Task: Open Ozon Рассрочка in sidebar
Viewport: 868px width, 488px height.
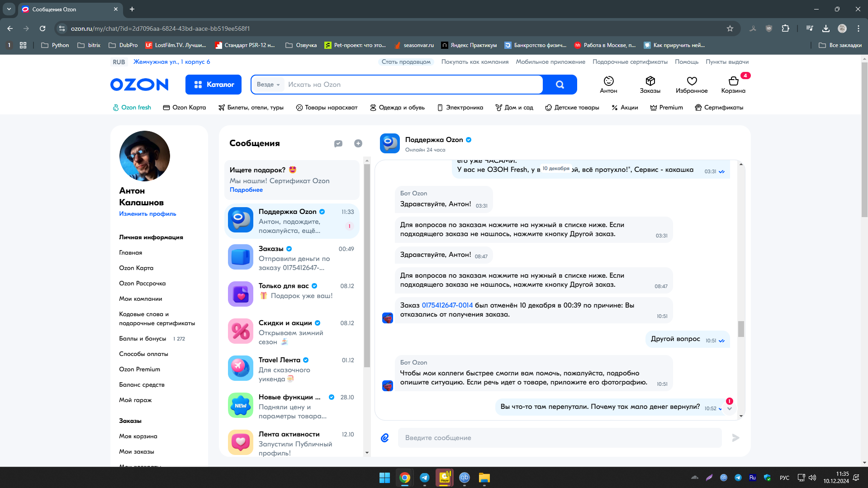Action: (142, 284)
